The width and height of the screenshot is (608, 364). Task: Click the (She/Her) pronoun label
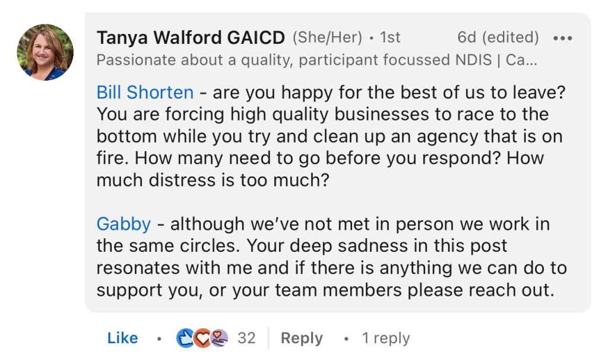[327, 37]
